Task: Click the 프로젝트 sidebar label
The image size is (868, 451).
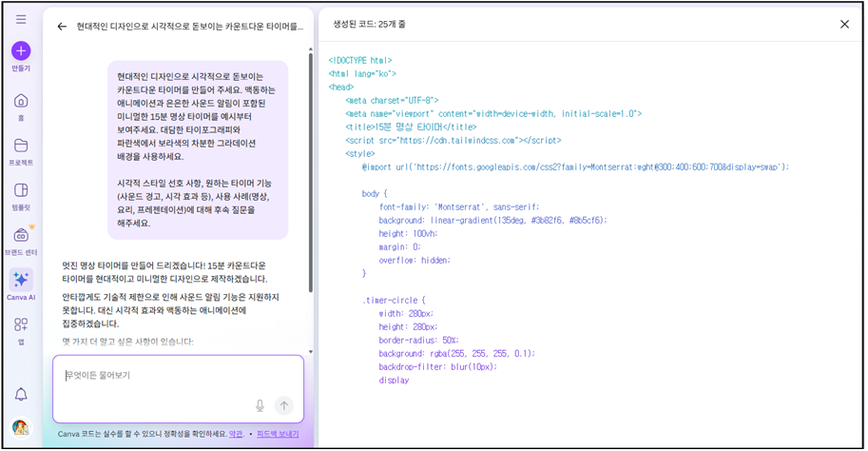Action: tap(21, 163)
